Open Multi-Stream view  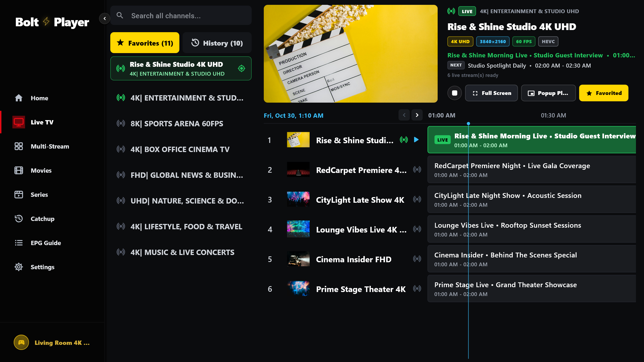coord(52,146)
